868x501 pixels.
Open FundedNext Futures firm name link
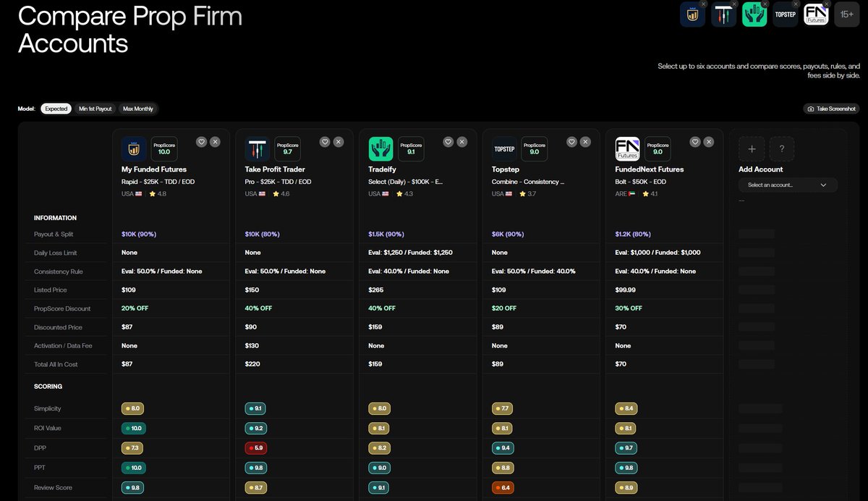(650, 169)
